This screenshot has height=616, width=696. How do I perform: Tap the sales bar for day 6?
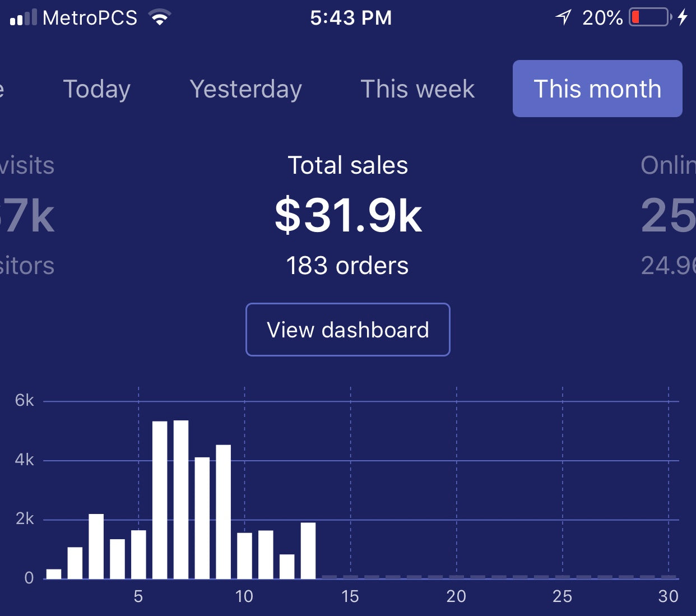click(x=160, y=499)
